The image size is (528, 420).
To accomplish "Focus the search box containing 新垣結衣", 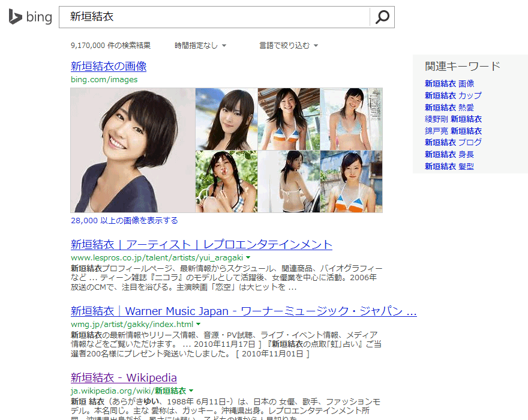I will [x=214, y=17].
